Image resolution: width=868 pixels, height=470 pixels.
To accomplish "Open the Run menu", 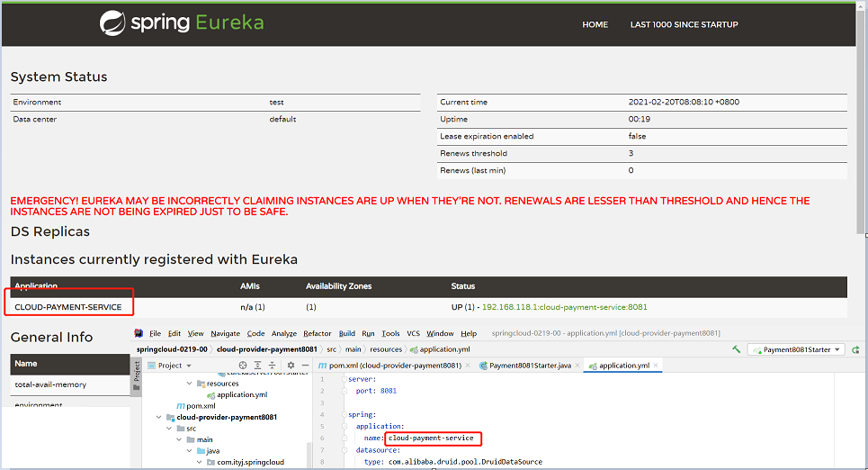I will [x=368, y=333].
